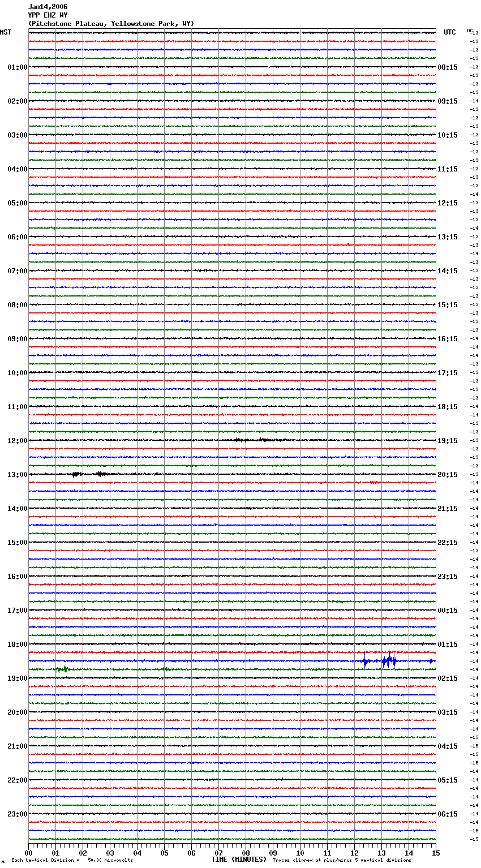Select the 14:00 MST time label

pyautogui.click(x=18, y=509)
